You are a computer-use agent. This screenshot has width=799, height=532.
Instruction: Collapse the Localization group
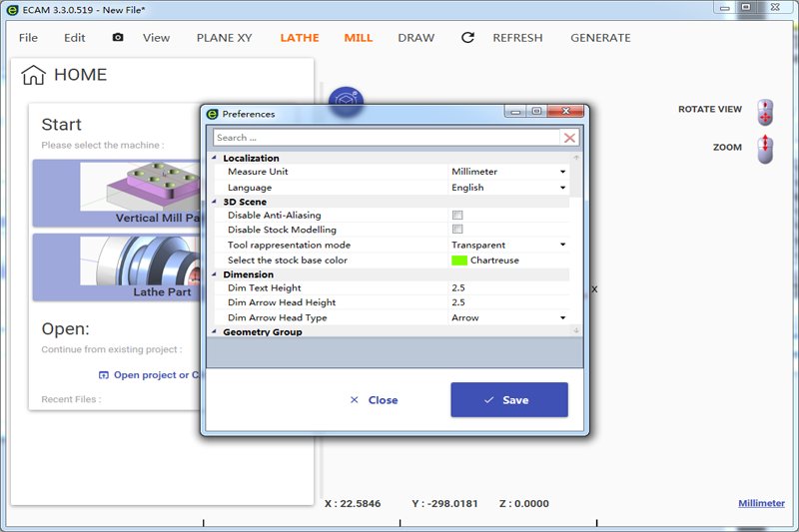(215, 158)
